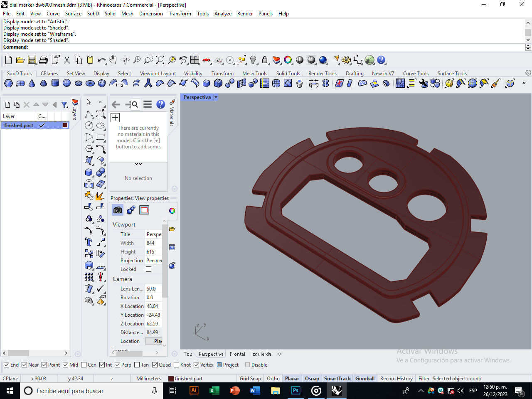
Task: Select the Pan hand tool
Action: pyautogui.click(x=113, y=60)
